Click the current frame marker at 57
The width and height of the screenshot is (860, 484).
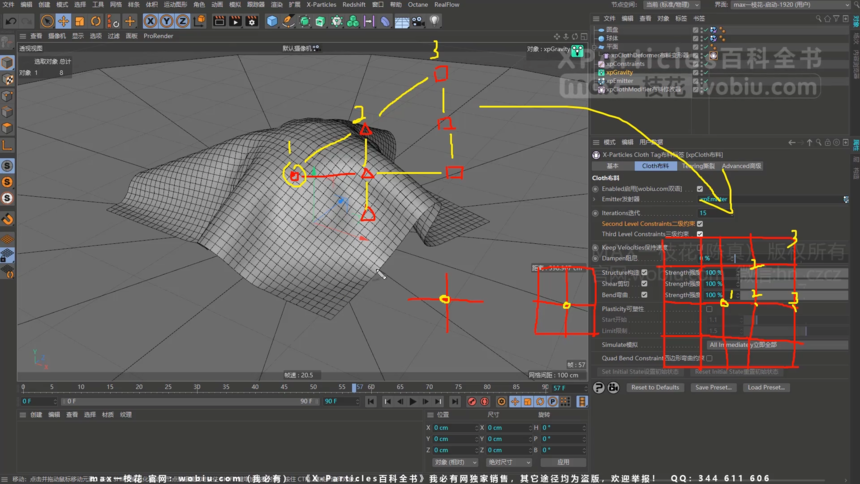pos(355,387)
